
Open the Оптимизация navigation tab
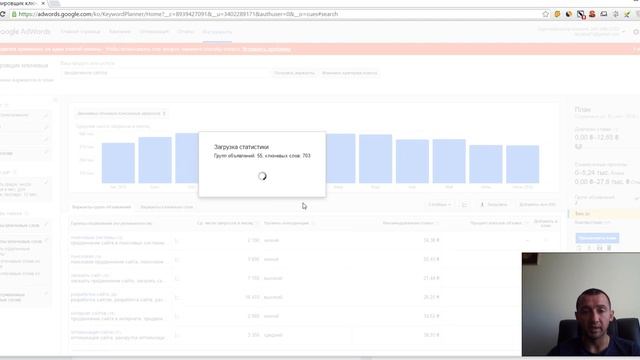pyautogui.click(x=154, y=31)
